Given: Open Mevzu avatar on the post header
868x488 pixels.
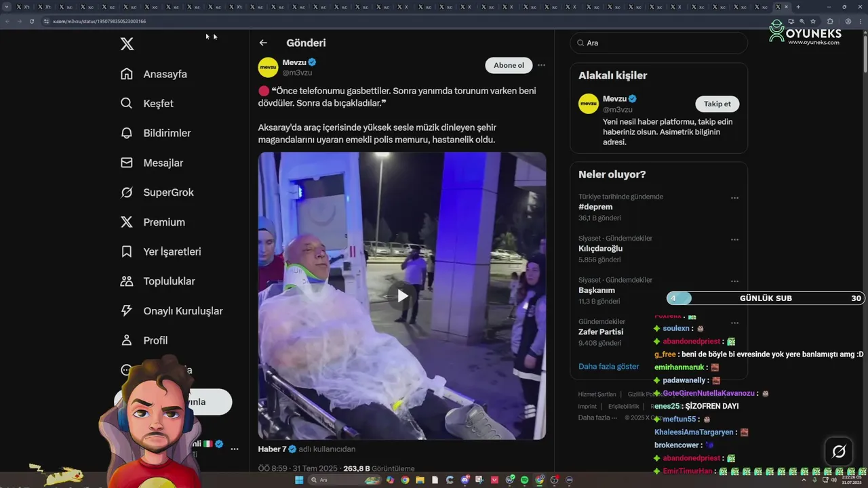Looking at the screenshot, I should (x=268, y=67).
